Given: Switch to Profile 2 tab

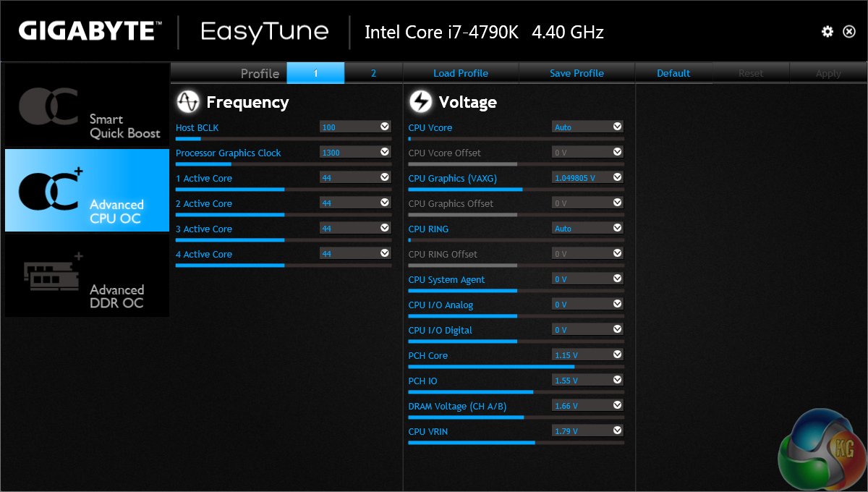Looking at the screenshot, I should pyautogui.click(x=373, y=73).
